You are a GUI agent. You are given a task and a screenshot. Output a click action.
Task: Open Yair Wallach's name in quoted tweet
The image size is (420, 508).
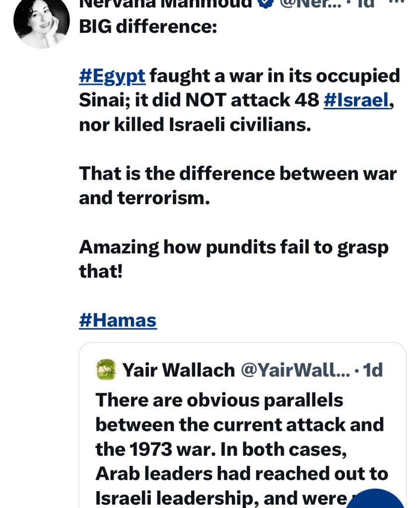coord(178,370)
